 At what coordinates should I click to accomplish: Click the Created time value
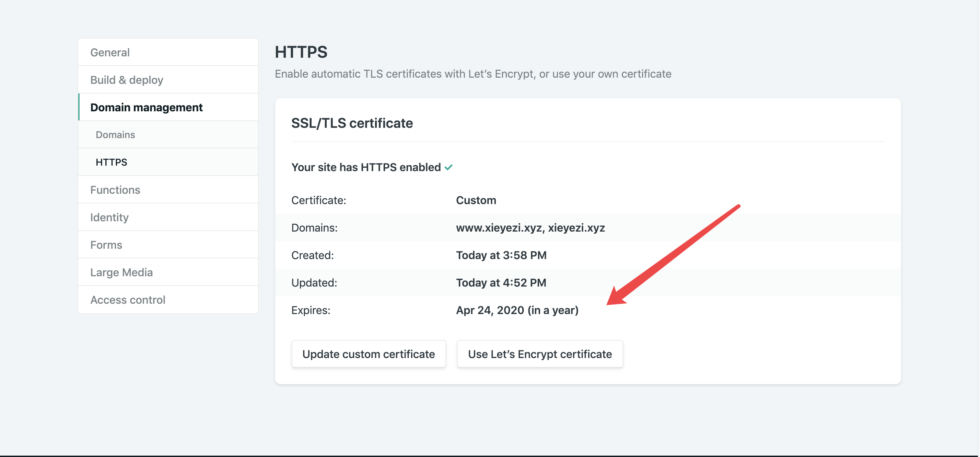[501, 255]
